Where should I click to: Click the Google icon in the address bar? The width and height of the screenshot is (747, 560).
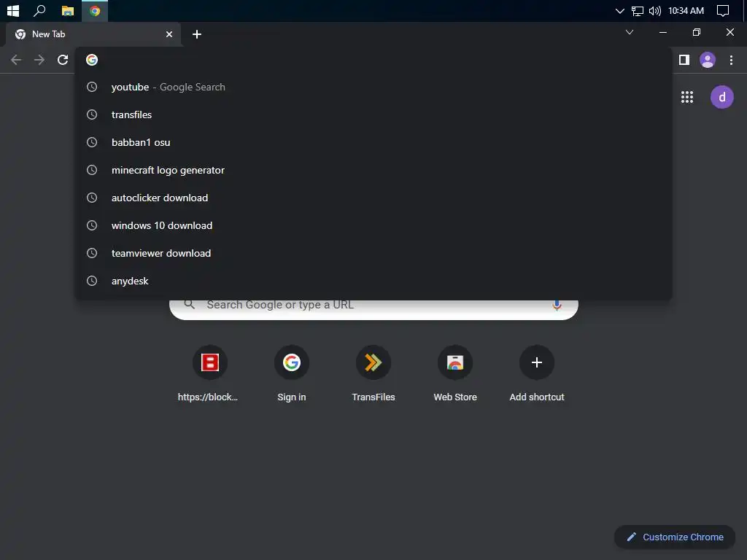click(x=92, y=60)
